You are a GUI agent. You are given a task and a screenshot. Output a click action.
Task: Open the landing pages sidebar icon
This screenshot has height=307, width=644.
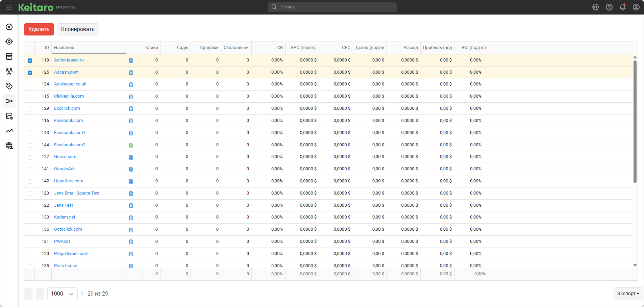point(9,56)
